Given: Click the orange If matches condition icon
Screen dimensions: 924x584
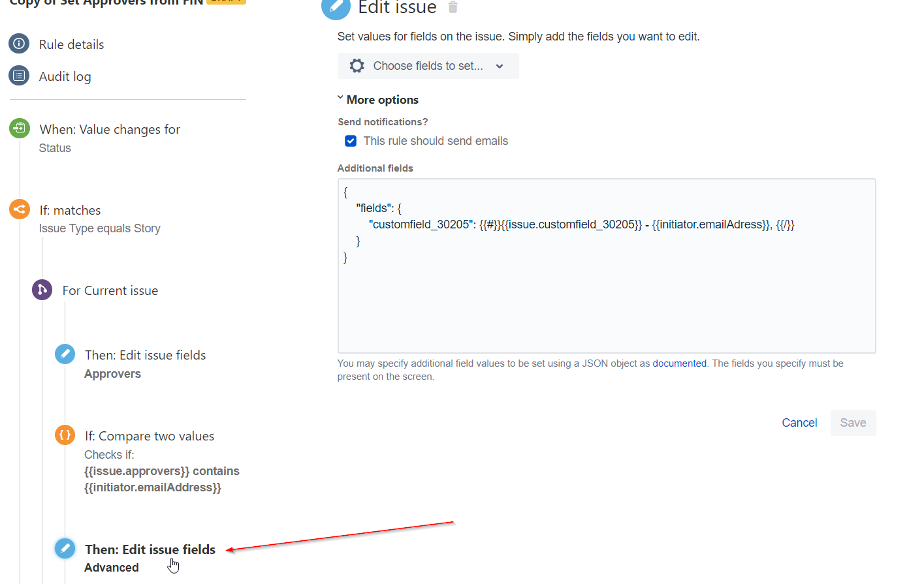Looking at the screenshot, I should click(x=20, y=209).
